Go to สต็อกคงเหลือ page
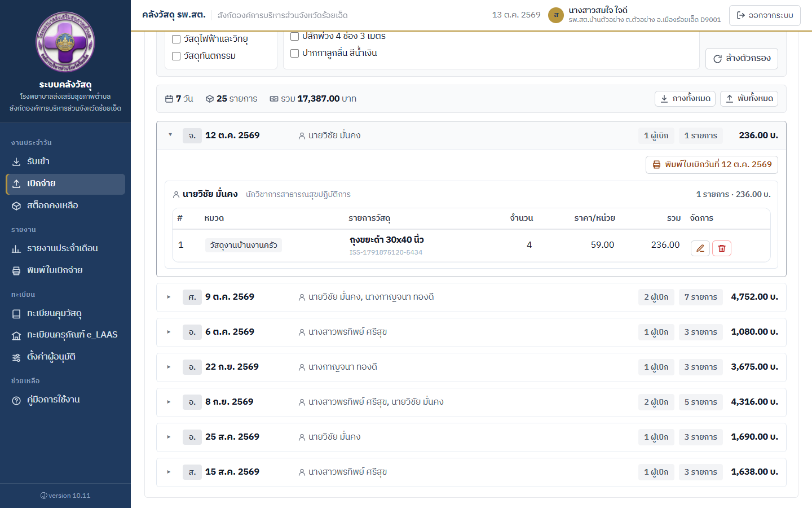 click(65, 205)
